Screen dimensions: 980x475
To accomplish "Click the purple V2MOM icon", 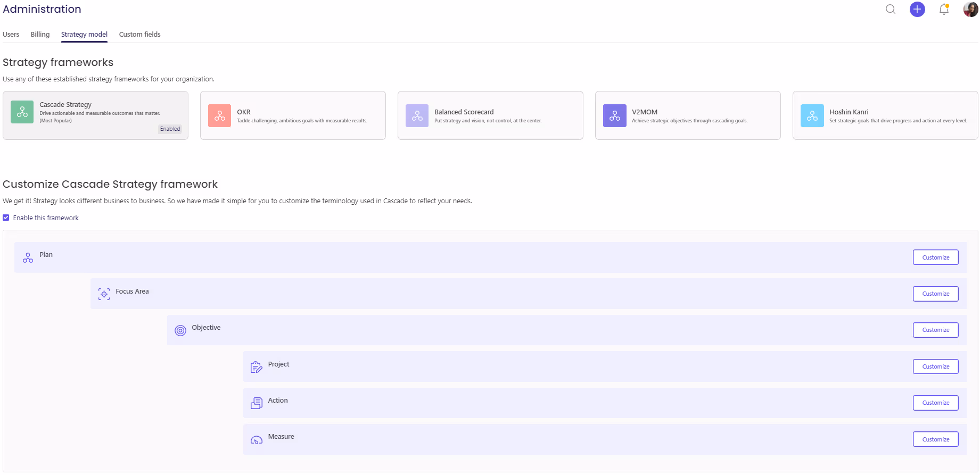I will pyautogui.click(x=615, y=115).
